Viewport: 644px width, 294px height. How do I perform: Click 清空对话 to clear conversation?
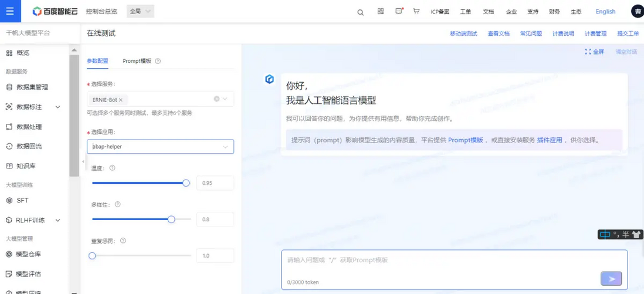click(x=626, y=52)
